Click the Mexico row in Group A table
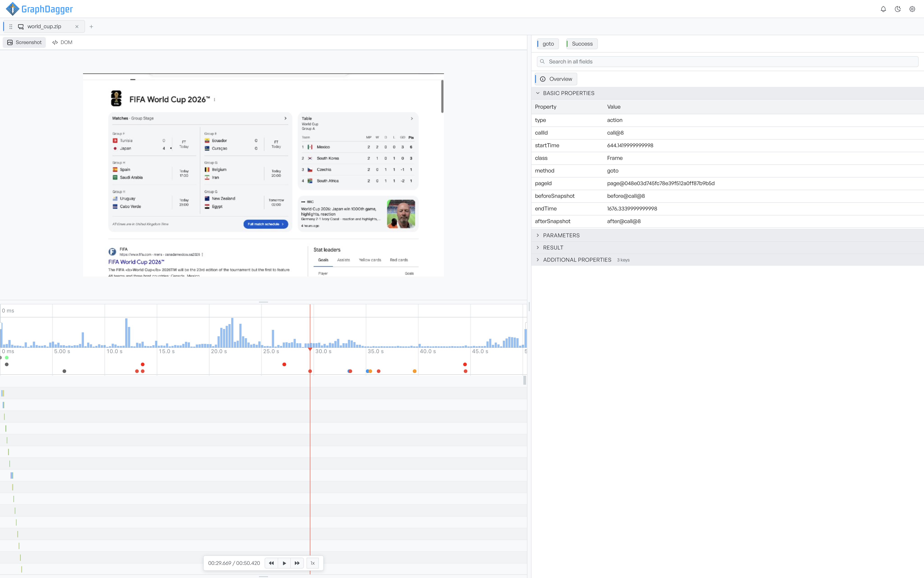924x578 pixels. click(358, 147)
